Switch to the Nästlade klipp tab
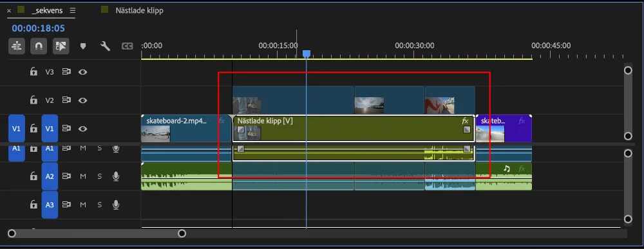The height and width of the screenshot is (249, 644). (x=139, y=11)
